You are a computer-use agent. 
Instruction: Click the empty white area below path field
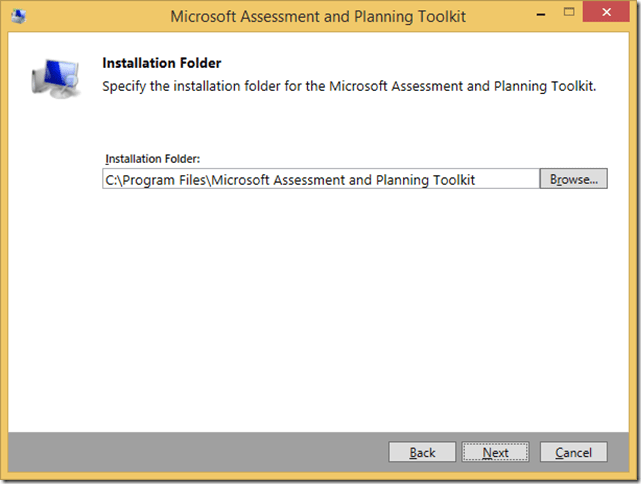click(x=320, y=300)
